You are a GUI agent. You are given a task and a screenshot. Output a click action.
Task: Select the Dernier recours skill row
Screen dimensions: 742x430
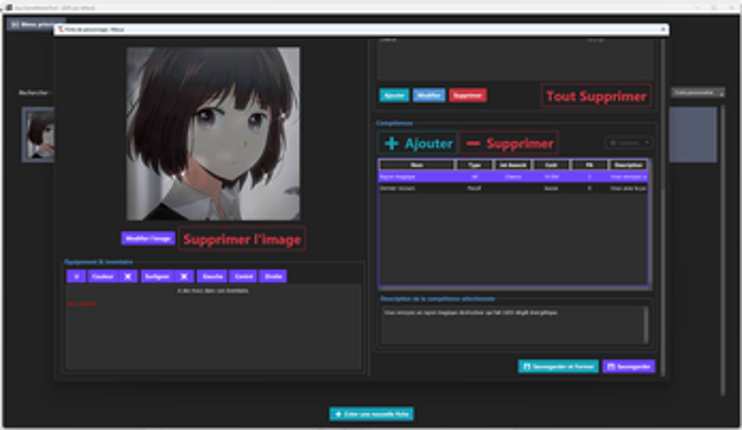click(513, 188)
